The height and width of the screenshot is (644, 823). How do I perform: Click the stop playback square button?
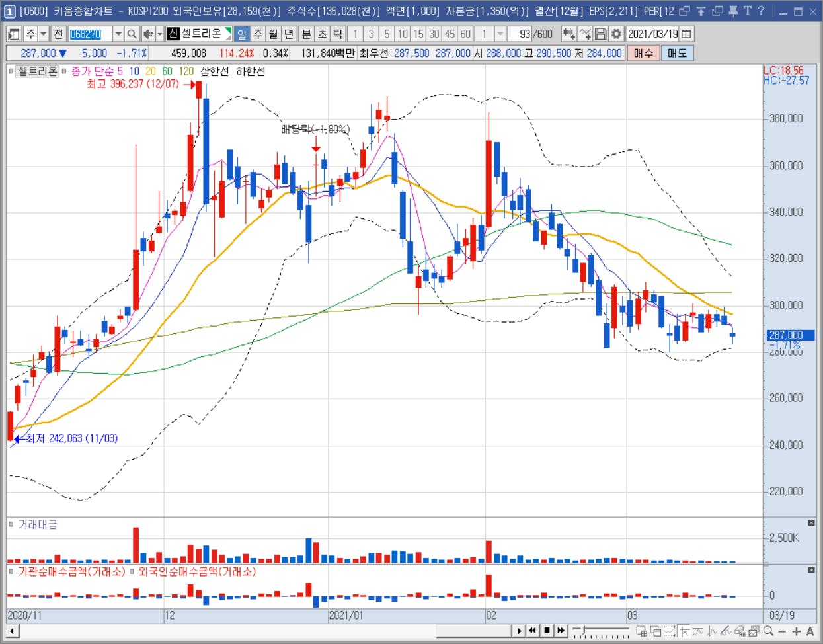(x=547, y=631)
